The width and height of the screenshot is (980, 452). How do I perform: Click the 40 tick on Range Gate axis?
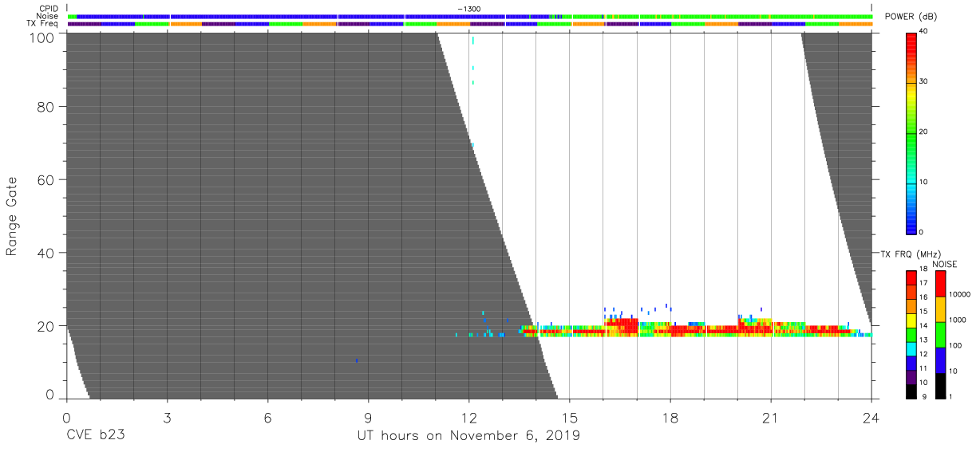45,253
